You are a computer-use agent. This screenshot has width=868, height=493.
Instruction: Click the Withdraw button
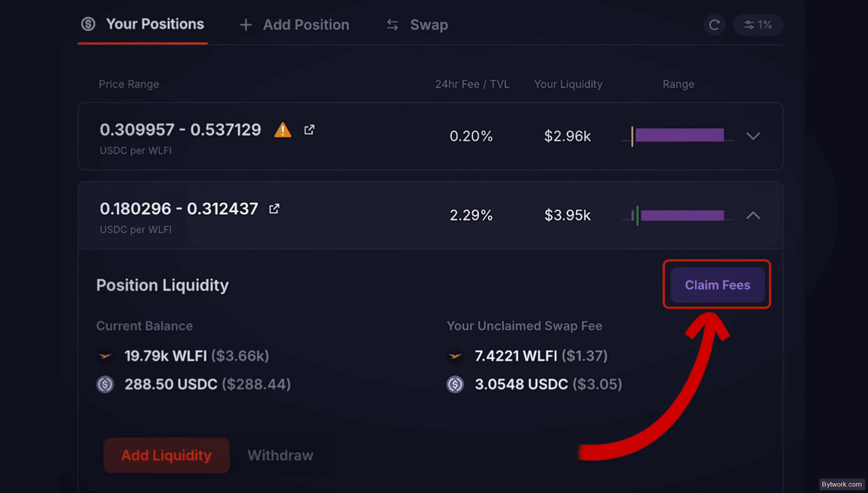coord(281,455)
